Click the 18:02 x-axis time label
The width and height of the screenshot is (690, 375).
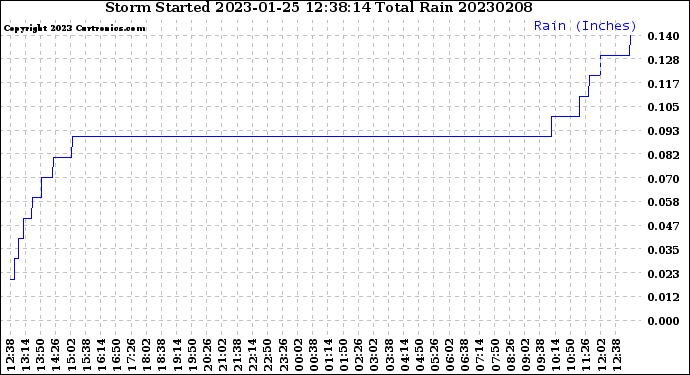tap(147, 355)
